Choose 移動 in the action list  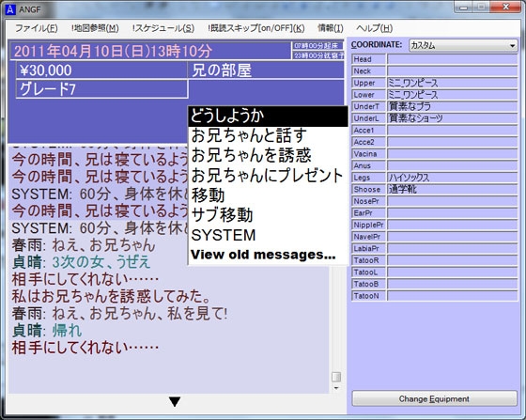[x=268, y=195]
